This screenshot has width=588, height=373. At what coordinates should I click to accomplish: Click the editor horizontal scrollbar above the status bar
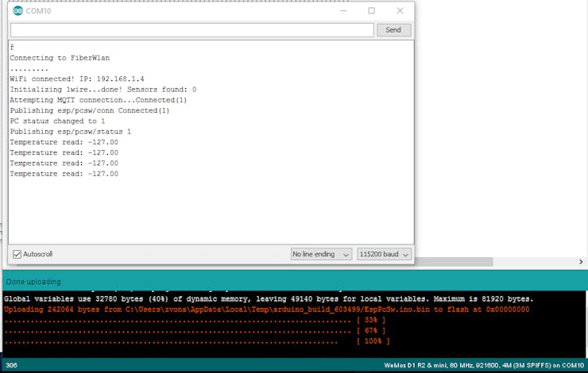pos(501,261)
